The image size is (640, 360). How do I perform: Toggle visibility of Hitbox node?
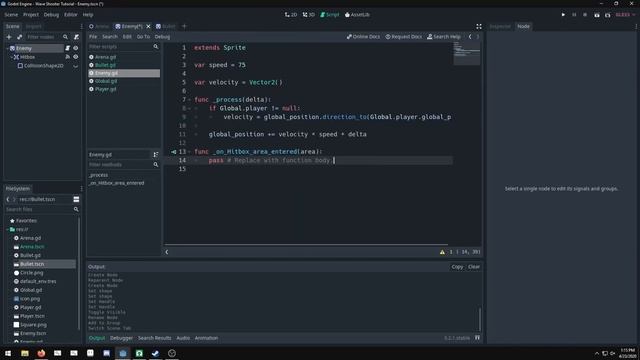76,57
